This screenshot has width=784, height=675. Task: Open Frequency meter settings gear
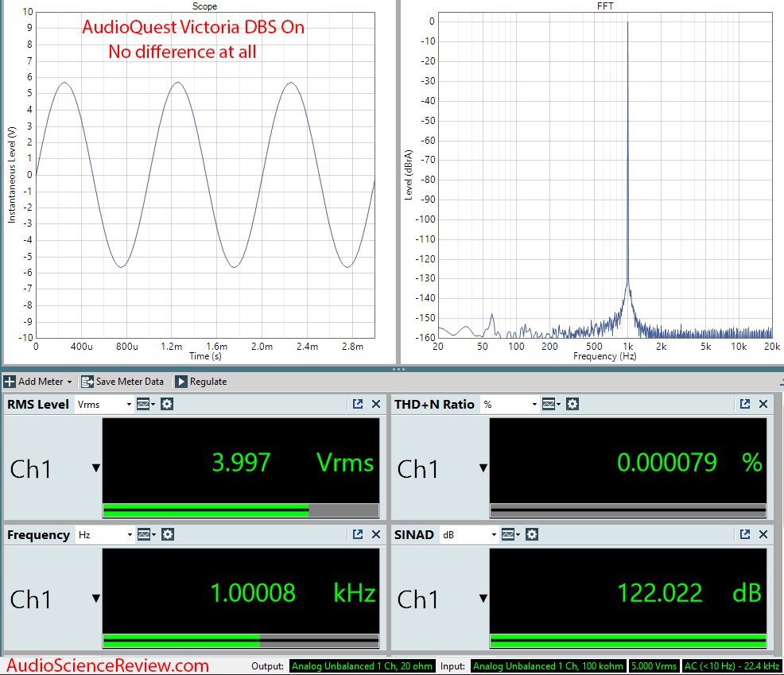168,534
